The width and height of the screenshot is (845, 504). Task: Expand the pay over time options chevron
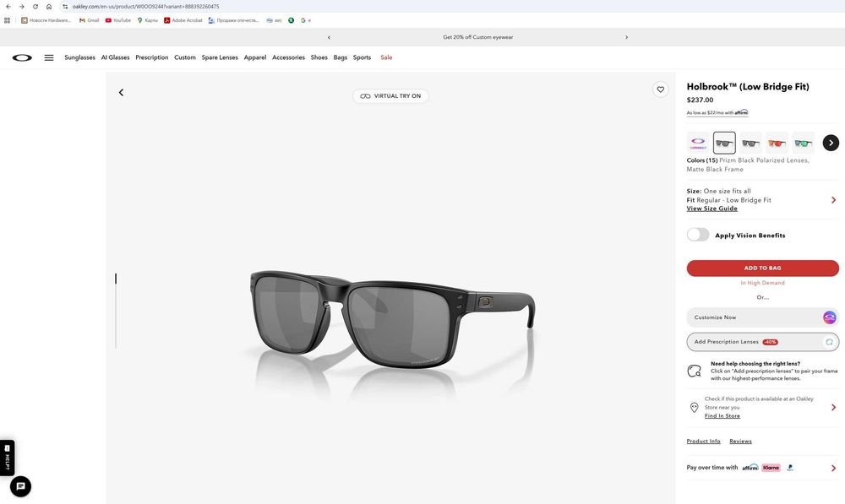(x=834, y=468)
